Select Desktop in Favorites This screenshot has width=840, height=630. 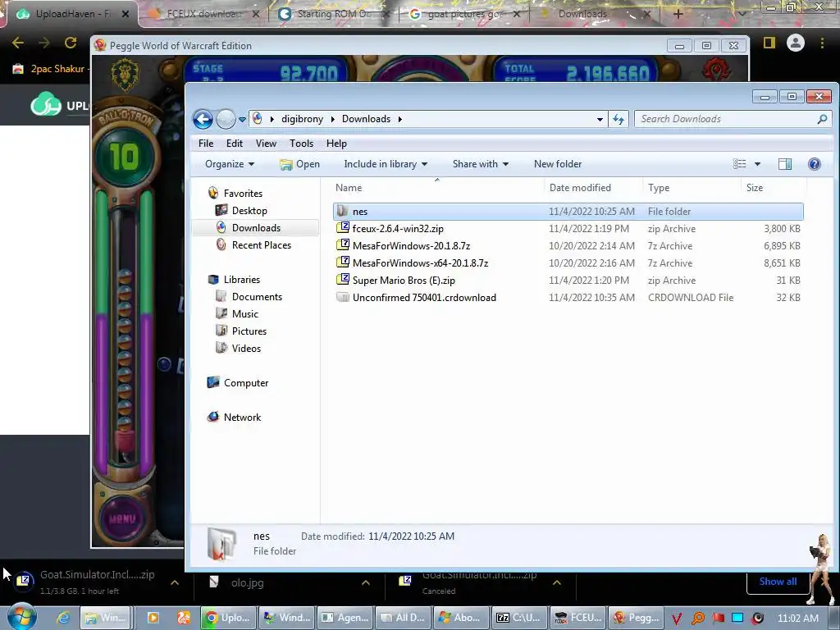[x=249, y=211]
